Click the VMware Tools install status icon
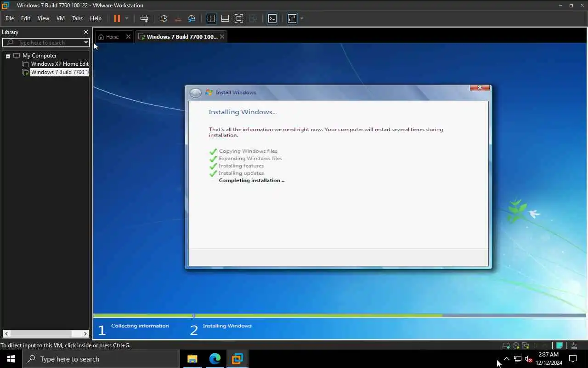 [574, 345]
